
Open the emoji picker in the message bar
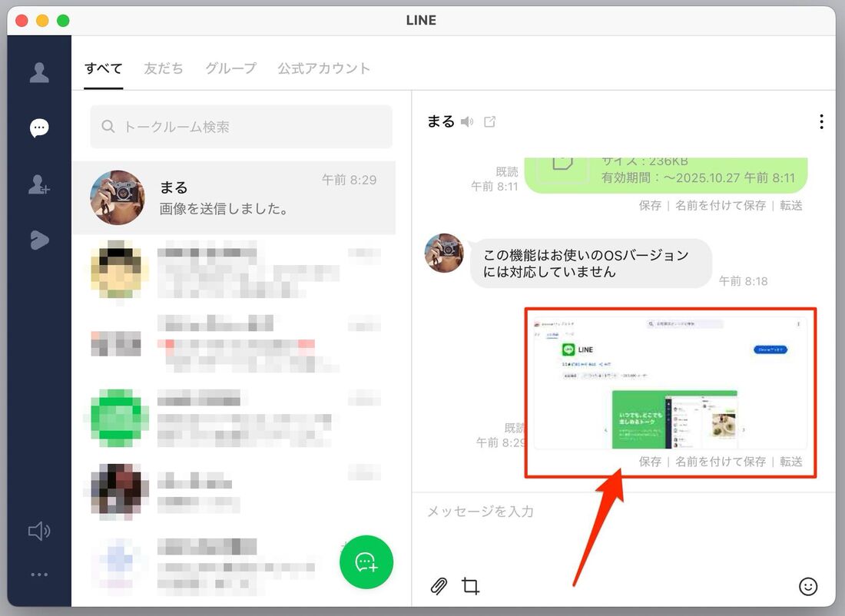tap(808, 587)
